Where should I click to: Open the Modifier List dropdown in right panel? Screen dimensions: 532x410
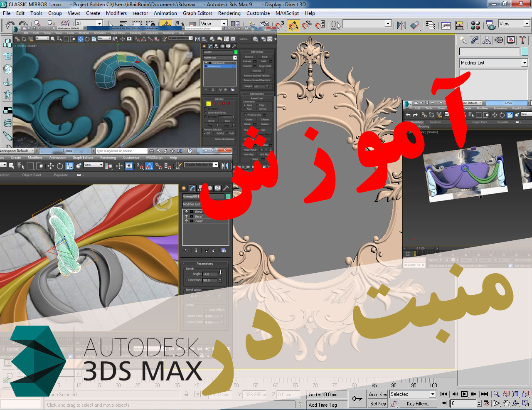(x=493, y=62)
